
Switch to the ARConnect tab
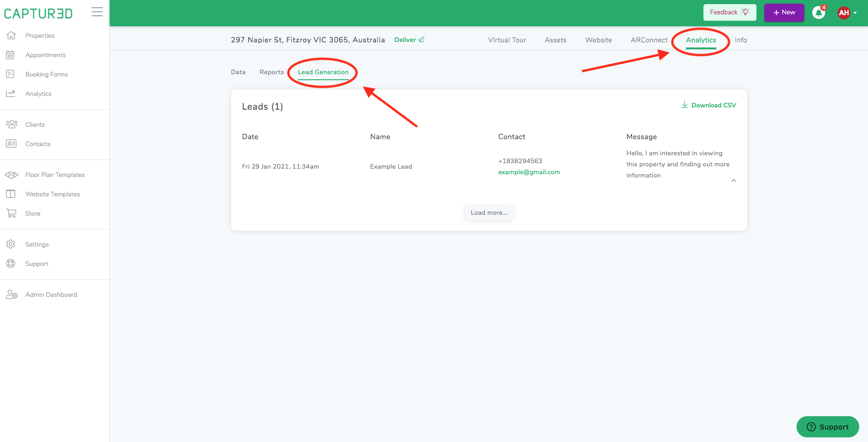[x=649, y=40]
